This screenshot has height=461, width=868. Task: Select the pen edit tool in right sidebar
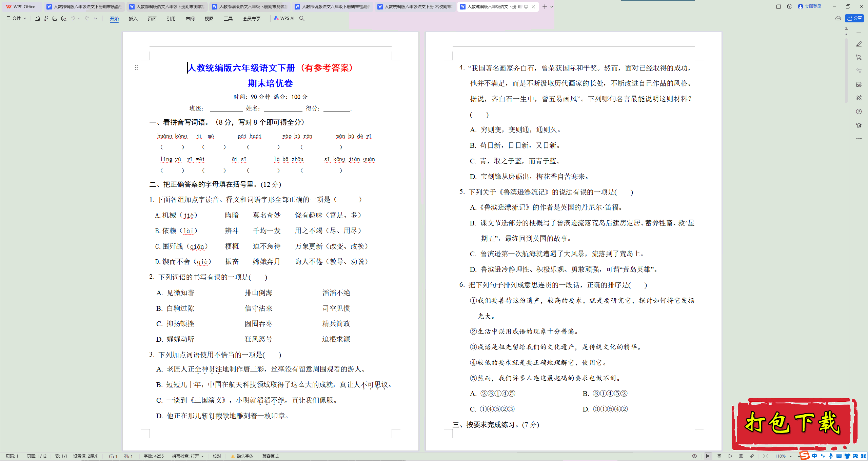tap(859, 44)
